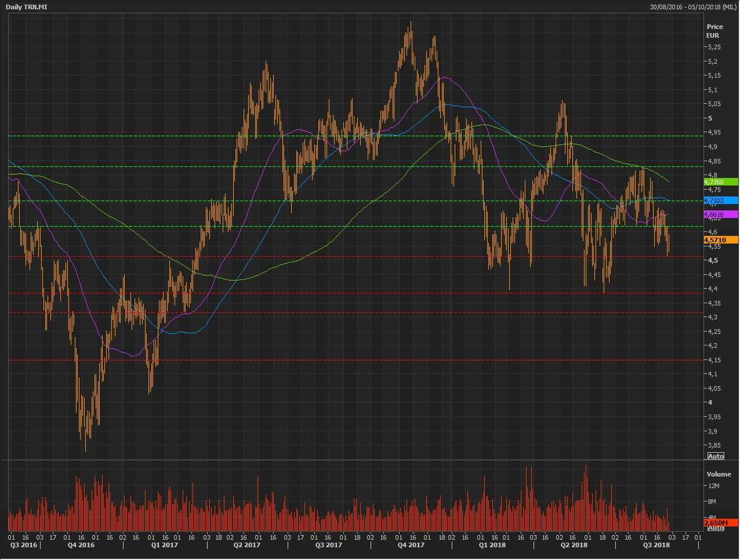Viewport: 740px width, 560px height.
Task: Click the '5,25' price axis label
Action: (714, 48)
